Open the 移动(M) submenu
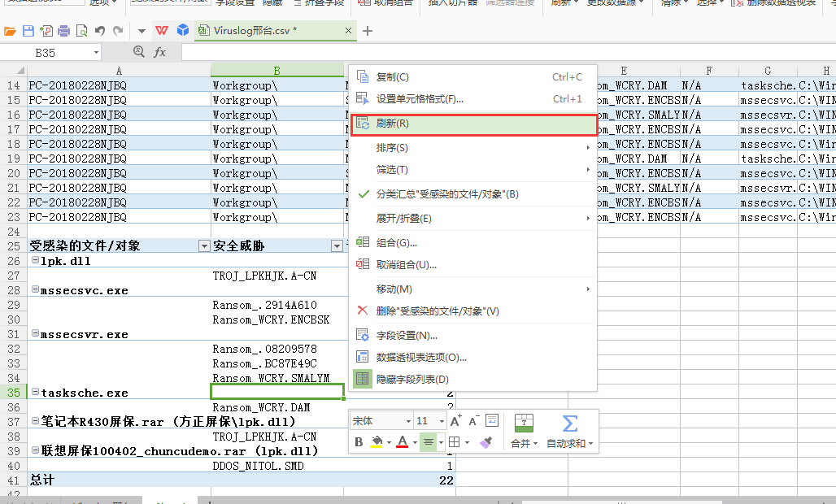This screenshot has width=836, height=504. point(472,289)
